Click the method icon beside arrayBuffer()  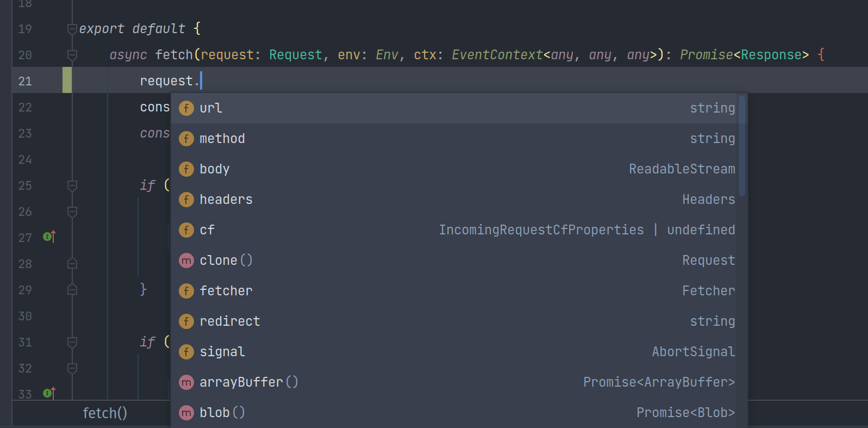186,382
